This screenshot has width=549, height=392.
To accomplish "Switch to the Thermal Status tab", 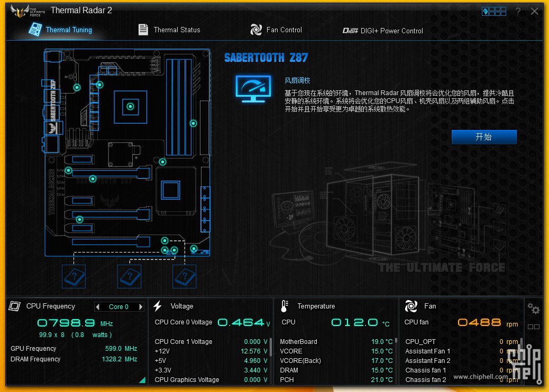I will tap(169, 30).
